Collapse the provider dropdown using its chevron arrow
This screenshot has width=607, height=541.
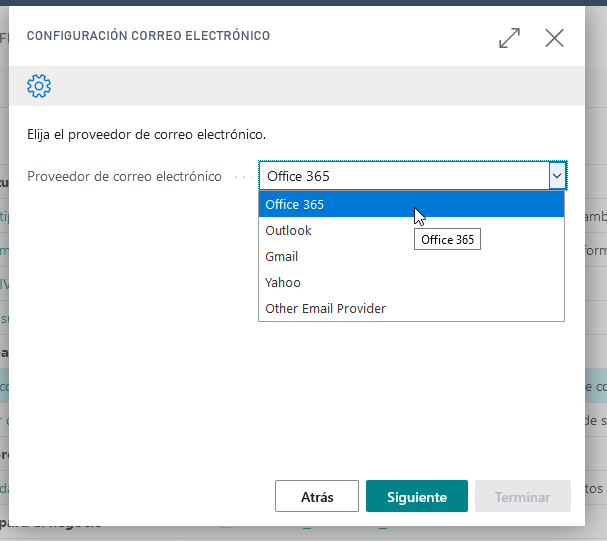(557, 176)
